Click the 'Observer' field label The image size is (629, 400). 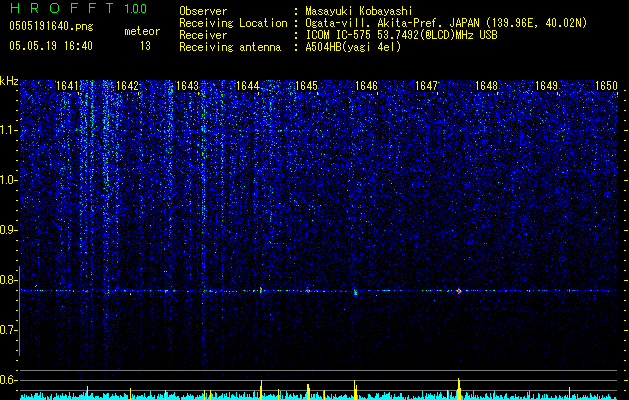pyautogui.click(x=203, y=11)
